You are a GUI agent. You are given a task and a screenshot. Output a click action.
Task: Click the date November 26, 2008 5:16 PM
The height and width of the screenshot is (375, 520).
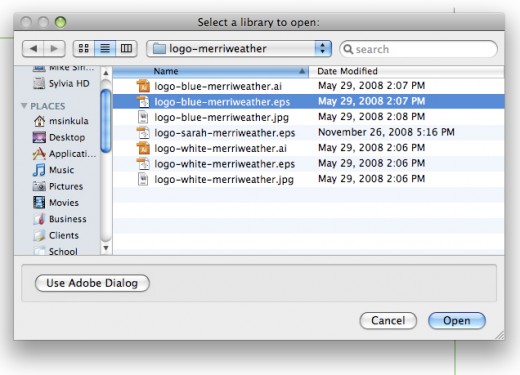(x=386, y=132)
